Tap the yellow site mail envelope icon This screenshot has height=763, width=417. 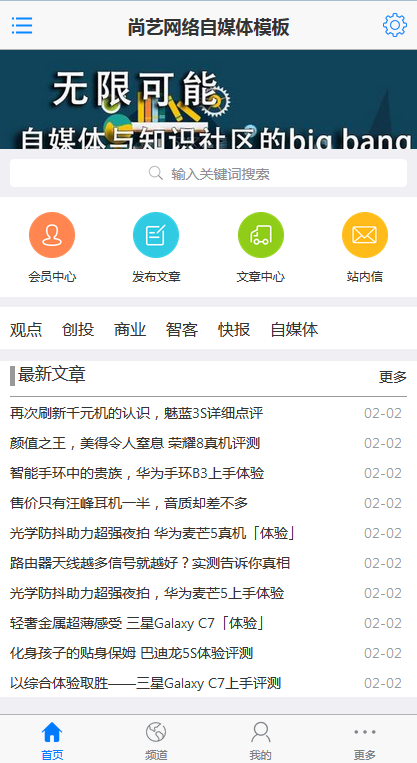pos(365,235)
